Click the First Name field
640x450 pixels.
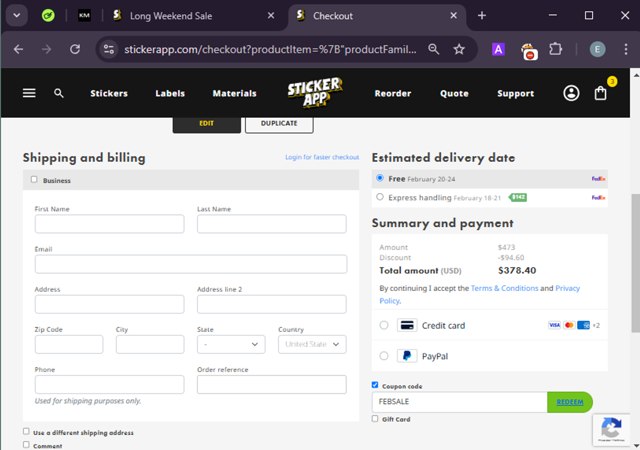pos(109,224)
